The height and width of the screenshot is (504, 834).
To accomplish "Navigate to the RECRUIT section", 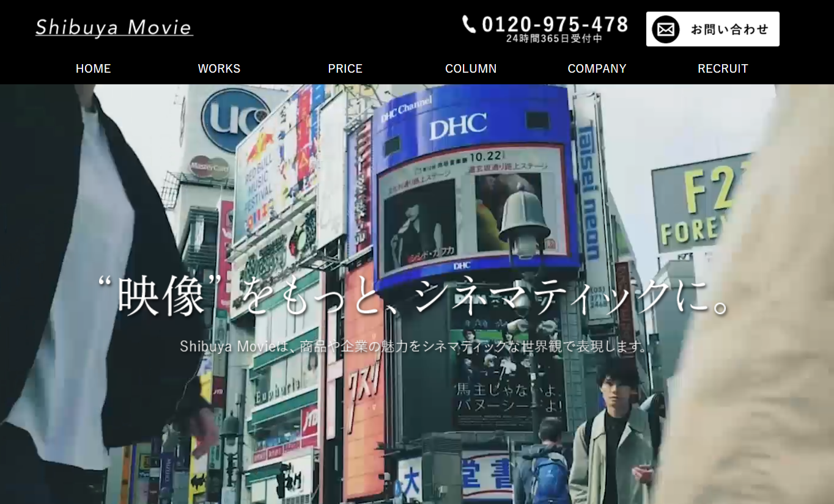I will point(723,68).
